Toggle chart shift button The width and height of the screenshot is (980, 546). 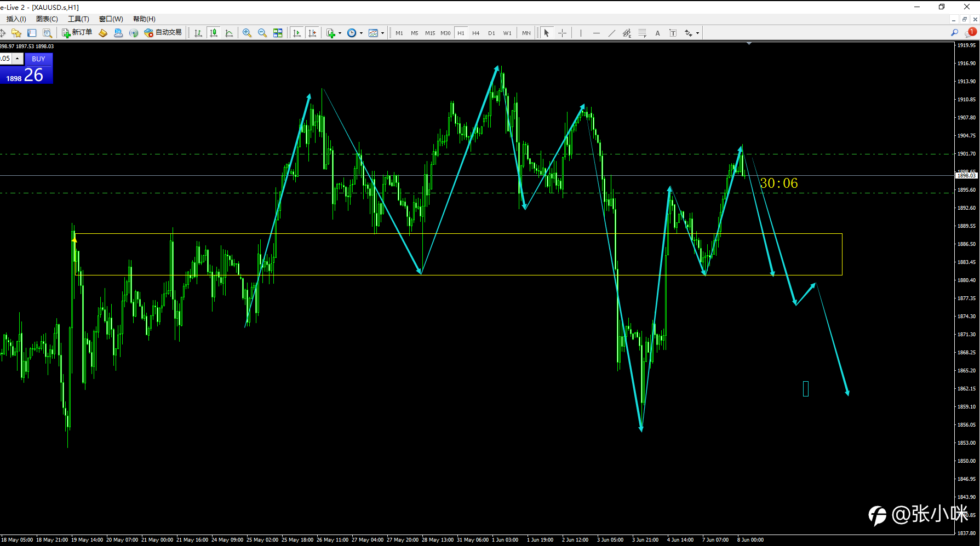[x=312, y=33]
